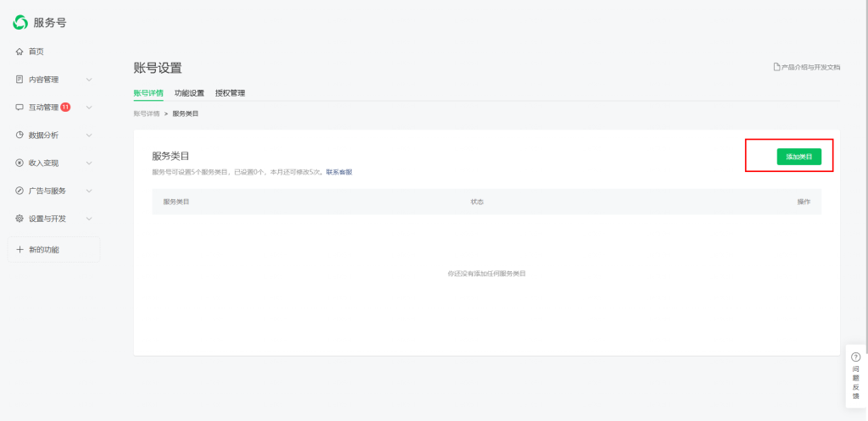Expand the 数据分析 chevron arrow
The height and width of the screenshot is (421, 868).
(x=89, y=135)
